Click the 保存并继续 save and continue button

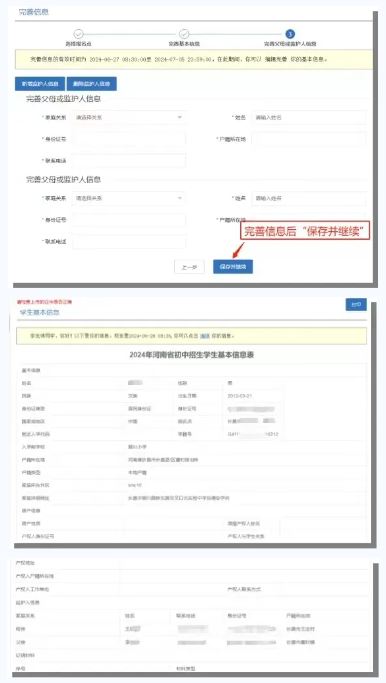tap(233, 267)
